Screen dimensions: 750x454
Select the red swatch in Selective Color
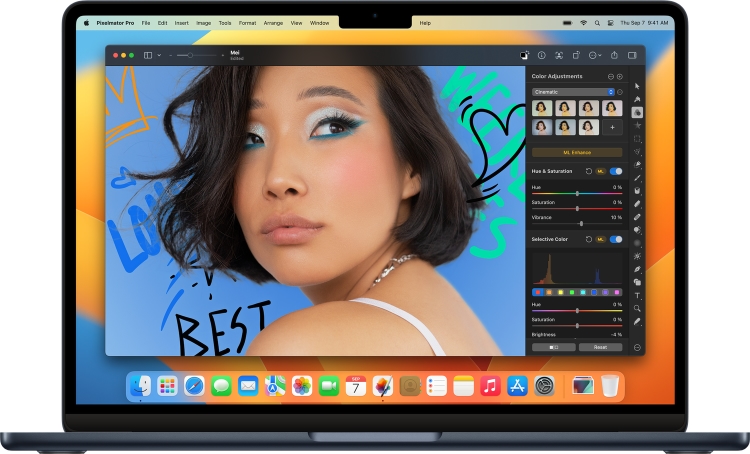537,292
